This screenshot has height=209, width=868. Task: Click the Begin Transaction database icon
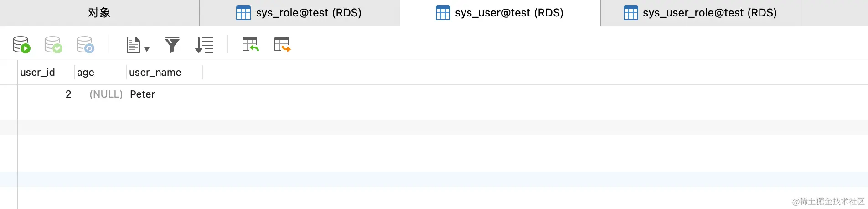pos(21,45)
